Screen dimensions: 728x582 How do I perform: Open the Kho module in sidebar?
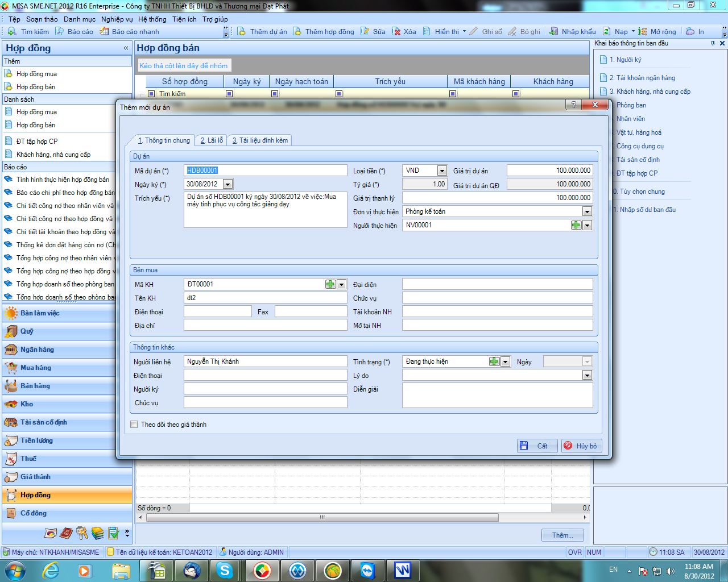point(67,404)
